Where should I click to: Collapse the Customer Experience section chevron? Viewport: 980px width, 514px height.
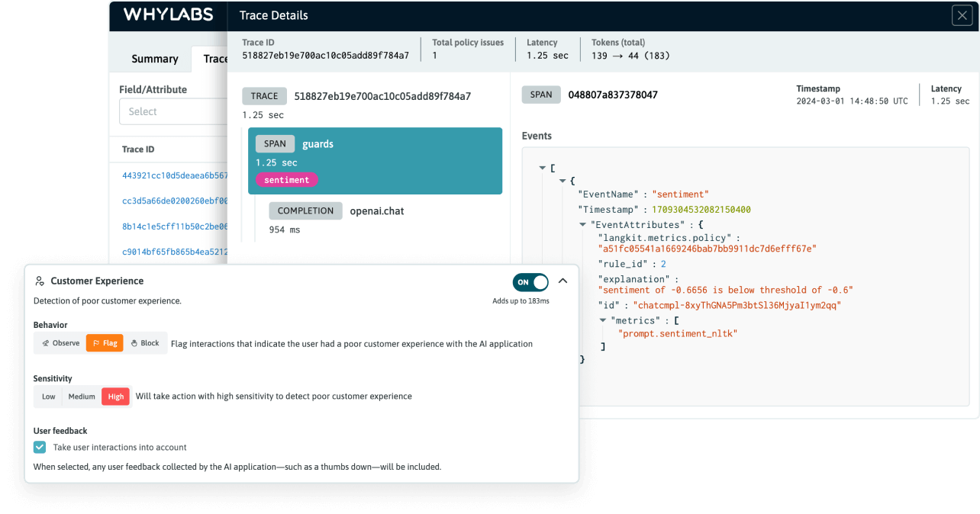(563, 281)
